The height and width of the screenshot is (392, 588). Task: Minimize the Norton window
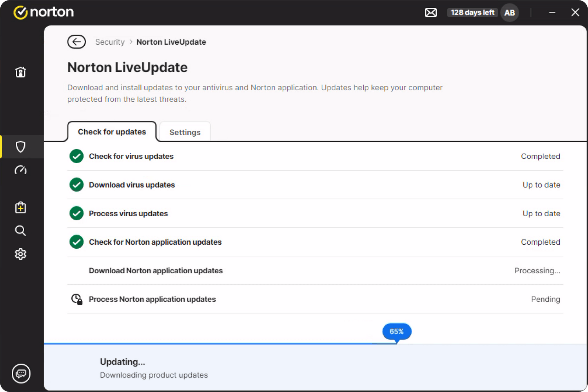pyautogui.click(x=552, y=13)
